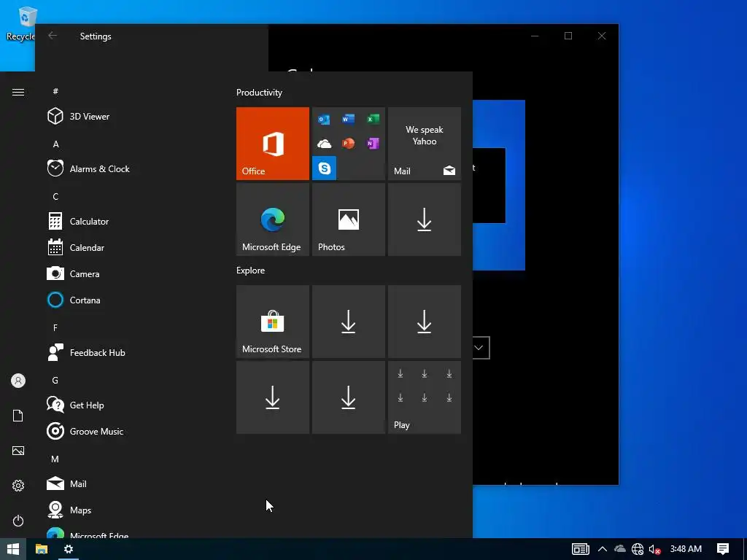Jump to the letter A app group

tap(55, 144)
